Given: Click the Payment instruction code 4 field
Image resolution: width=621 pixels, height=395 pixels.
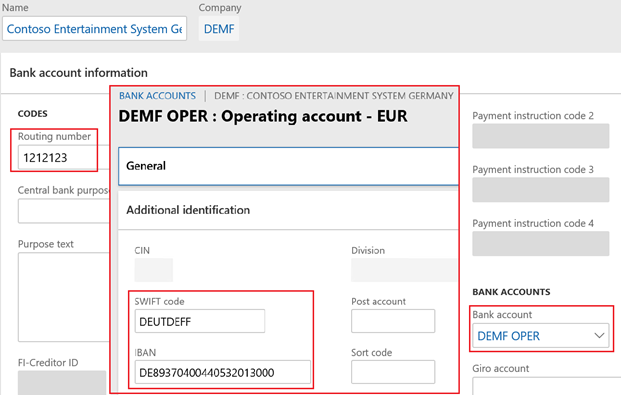Looking at the screenshot, I should point(541,244).
